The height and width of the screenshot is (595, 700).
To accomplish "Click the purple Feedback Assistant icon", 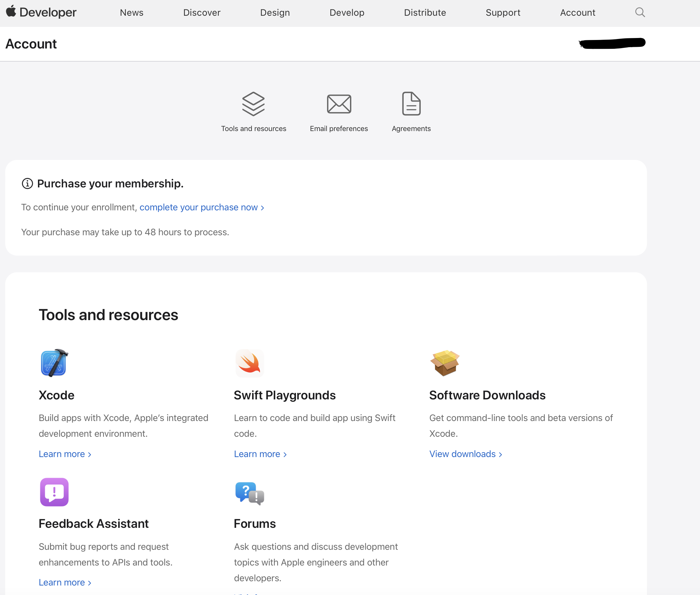I will point(54,492).
